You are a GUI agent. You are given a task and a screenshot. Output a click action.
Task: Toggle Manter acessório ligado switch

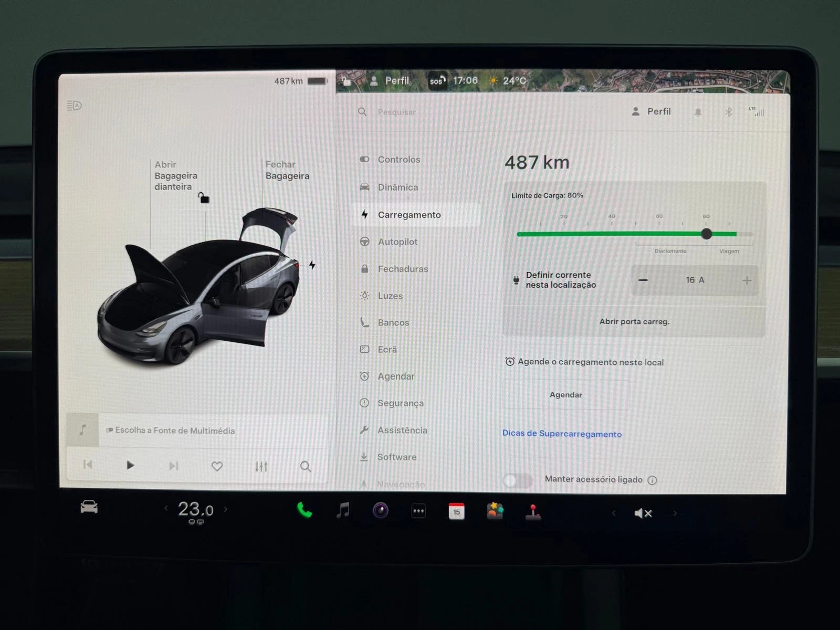tap(518, 480)
